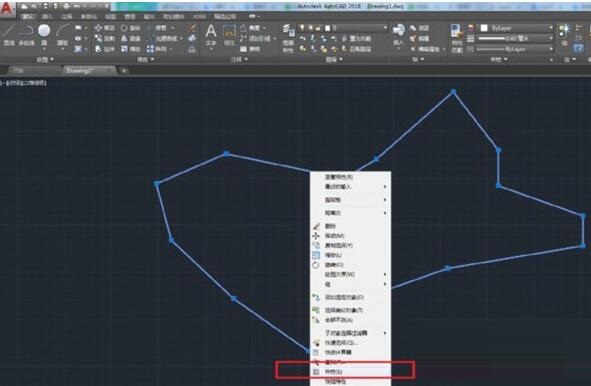Viewport: 591px width, 386px height.
Task: Click the Scale (缩放) modify tool
Action: (x=131, y=49)
